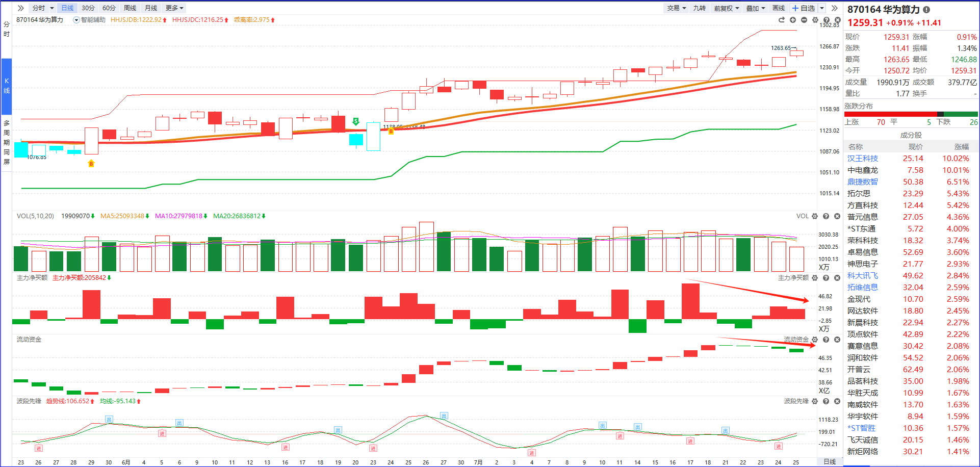Click the info icon beside 华为算力 title
980x467 pixels.
[x=926, y=10]
